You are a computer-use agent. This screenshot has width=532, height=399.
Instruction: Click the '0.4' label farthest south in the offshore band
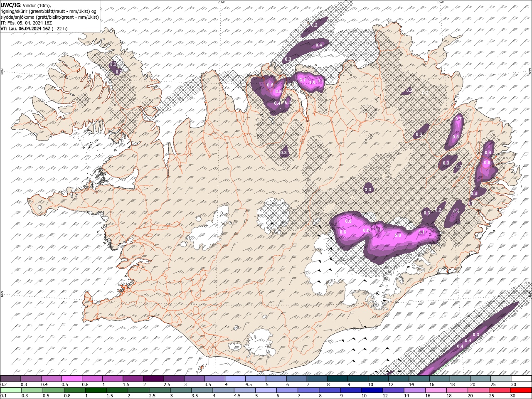pos(460,346)
